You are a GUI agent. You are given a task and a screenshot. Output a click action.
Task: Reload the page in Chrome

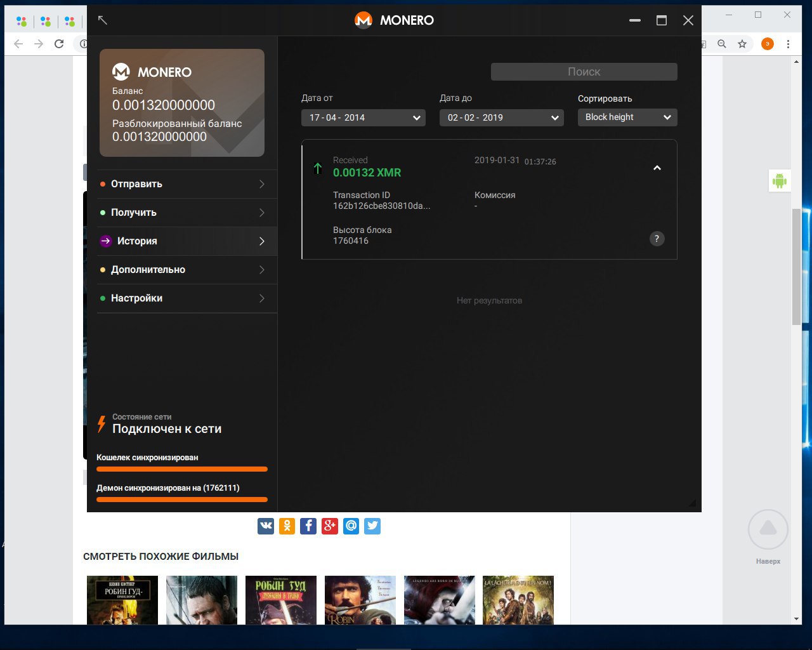point(59,44)
